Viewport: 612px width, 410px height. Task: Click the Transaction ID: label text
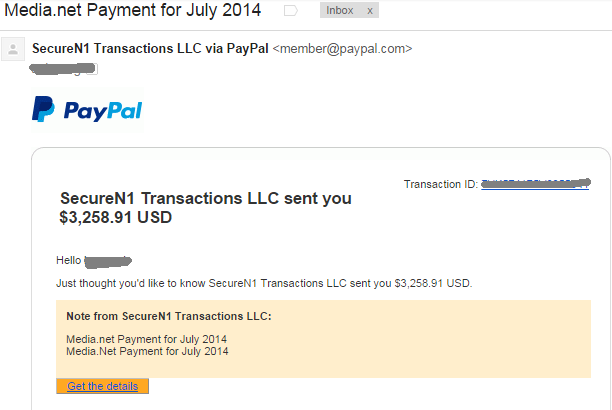441,184
